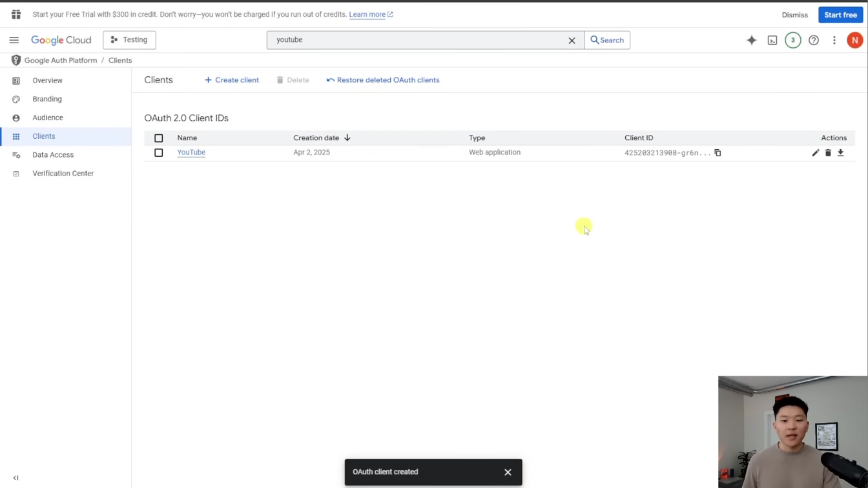Copy the YouTube client ID
Viewport: 868px width, 488px height.
pyautogui.click(x=718, y=152)
